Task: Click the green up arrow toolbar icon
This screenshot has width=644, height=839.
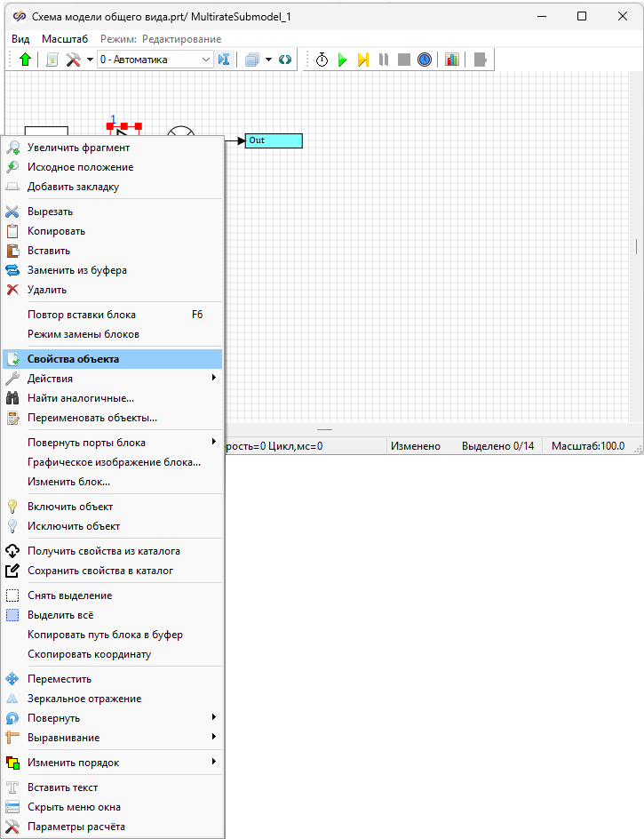Action: click(25, 60)
